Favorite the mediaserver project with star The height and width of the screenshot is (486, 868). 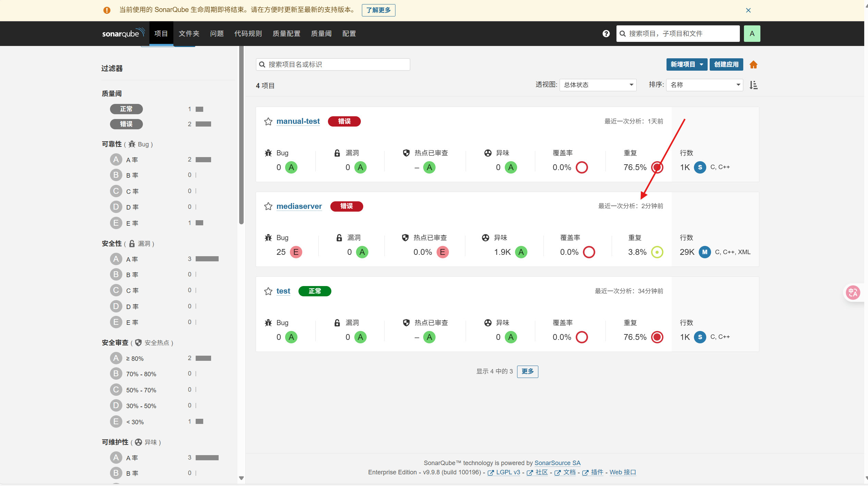point(268,206)
